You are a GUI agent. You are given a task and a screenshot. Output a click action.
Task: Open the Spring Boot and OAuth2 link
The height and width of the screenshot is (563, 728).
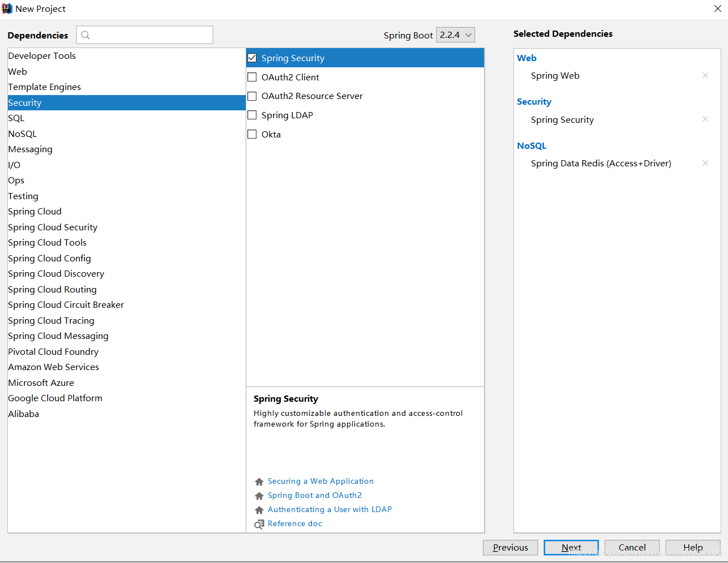(x=315, y=495)
